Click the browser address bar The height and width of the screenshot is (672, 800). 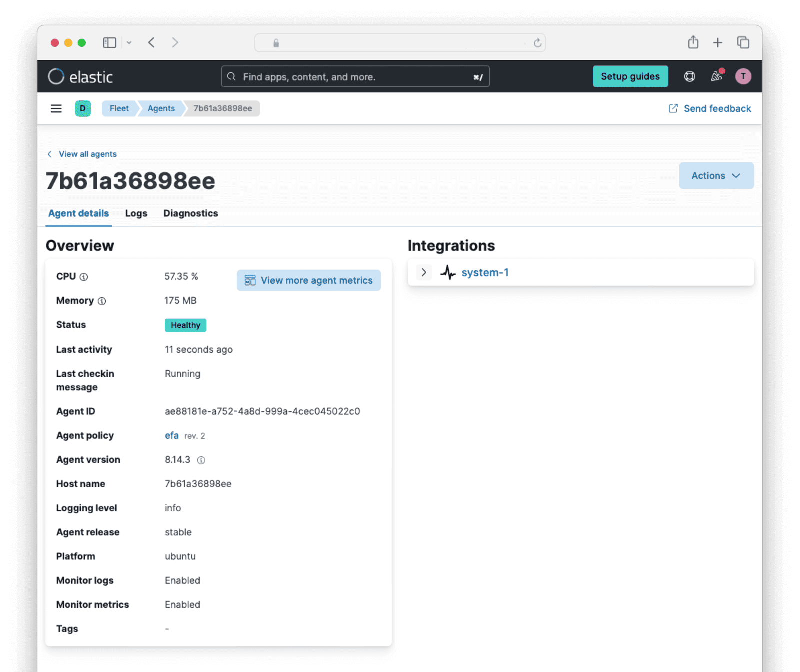click(x=400, y=43)
